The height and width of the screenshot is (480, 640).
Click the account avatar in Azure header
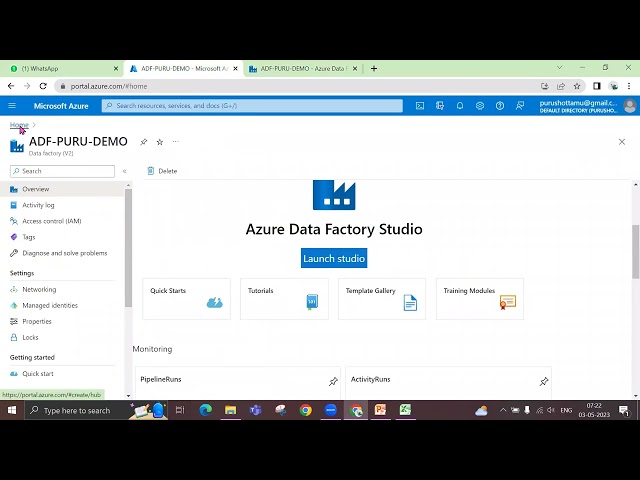tap(630, 106)
